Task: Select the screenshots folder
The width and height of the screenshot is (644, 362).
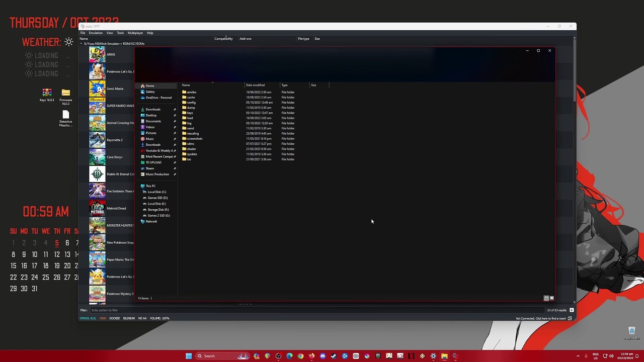Action: pyautogui.click(x=194, y=138)
